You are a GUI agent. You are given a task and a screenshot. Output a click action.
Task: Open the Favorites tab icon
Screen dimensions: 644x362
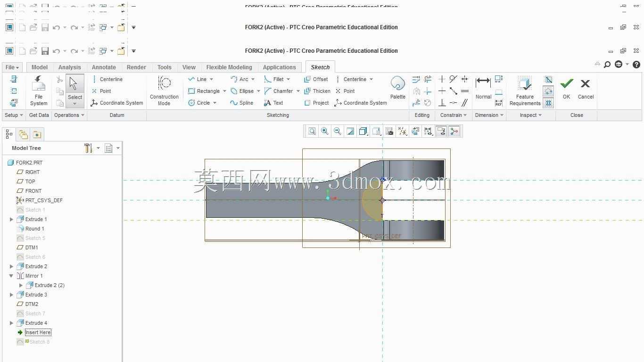[37, 134]
